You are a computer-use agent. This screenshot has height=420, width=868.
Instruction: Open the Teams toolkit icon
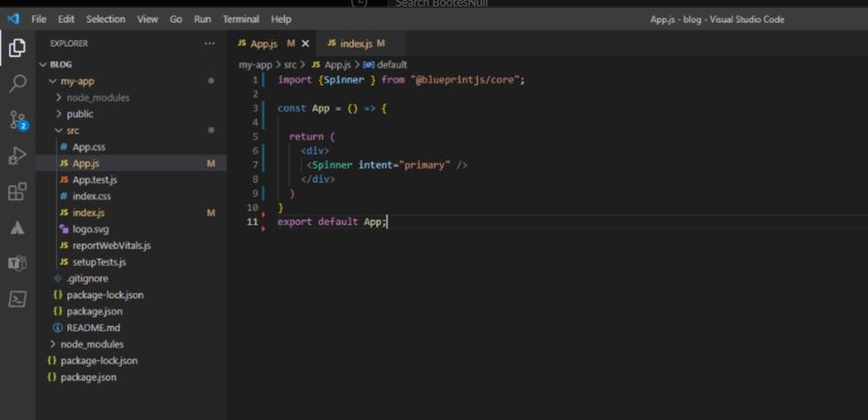coord(17,263)
